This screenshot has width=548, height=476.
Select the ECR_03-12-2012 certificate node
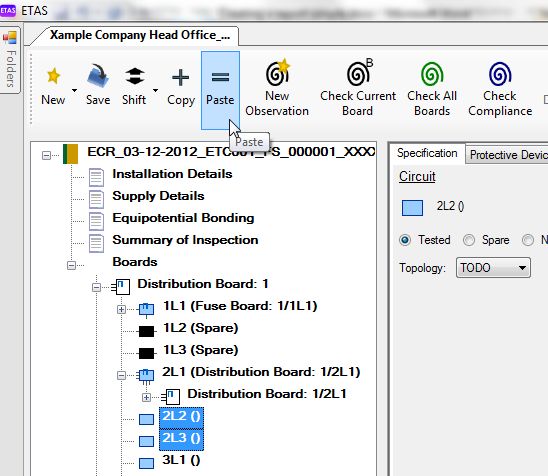(231, 152)
